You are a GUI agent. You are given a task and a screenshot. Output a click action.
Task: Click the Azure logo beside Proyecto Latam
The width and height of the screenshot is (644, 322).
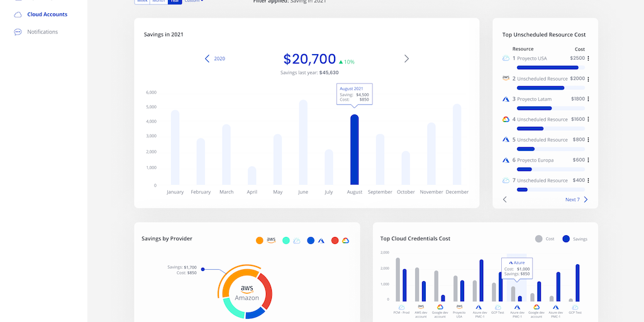click(x=506, y=99)
